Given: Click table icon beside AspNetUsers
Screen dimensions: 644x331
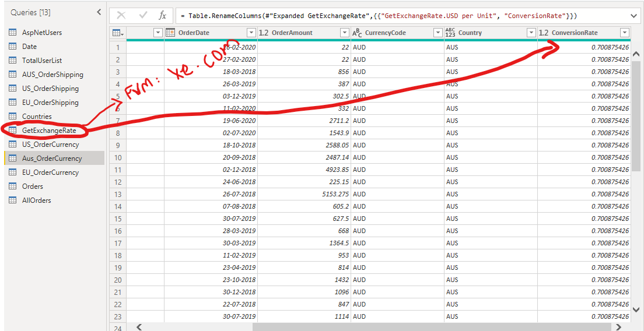Looking at the screenshot, I should point(13,33).
